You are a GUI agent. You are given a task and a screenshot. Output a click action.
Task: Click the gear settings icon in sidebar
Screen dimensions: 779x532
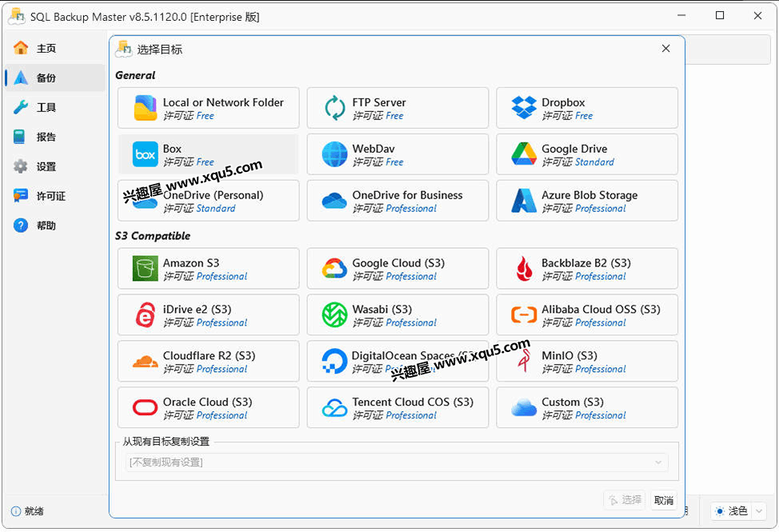tap(21, 166)
